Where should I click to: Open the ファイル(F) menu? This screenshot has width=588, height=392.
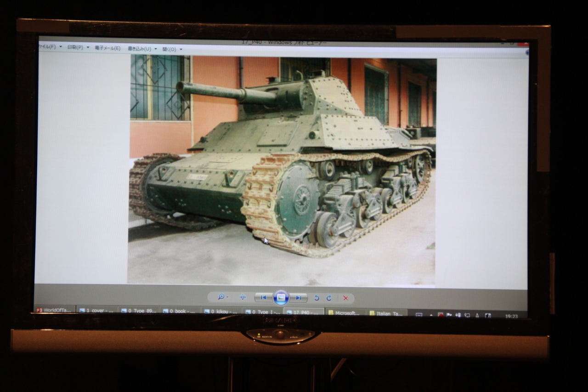(47, 47)
